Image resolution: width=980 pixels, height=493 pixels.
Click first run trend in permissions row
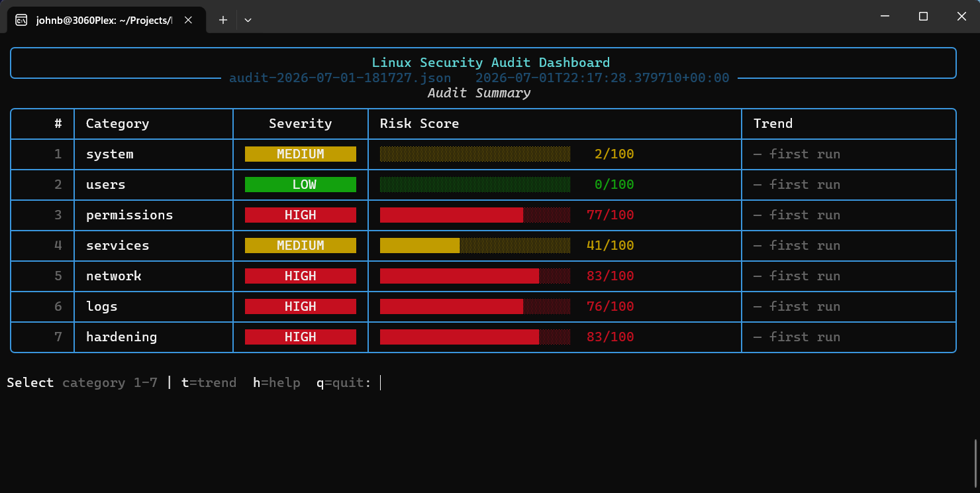point(797,215)
